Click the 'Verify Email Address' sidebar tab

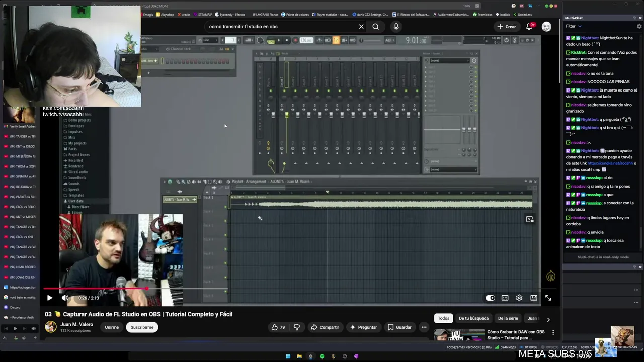point(20,127)
